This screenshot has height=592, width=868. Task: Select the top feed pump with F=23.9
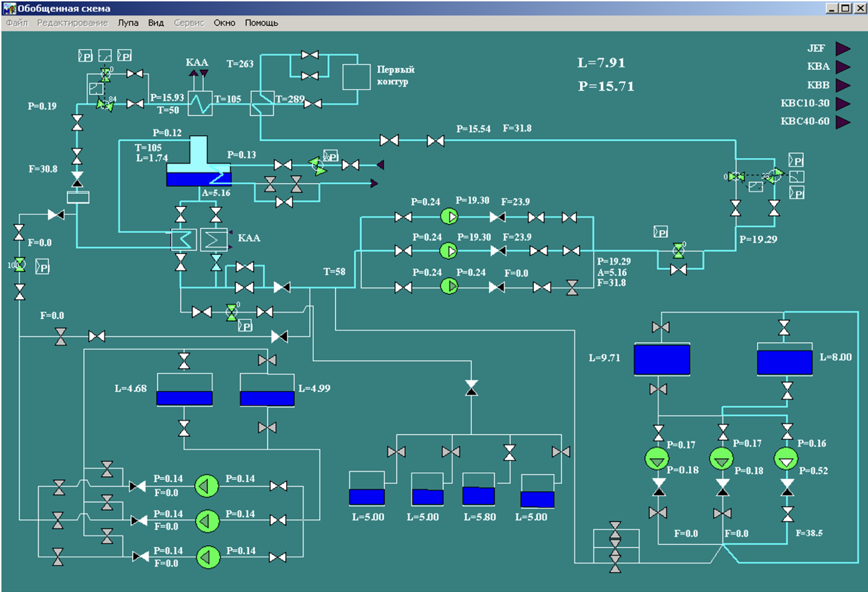449,217
